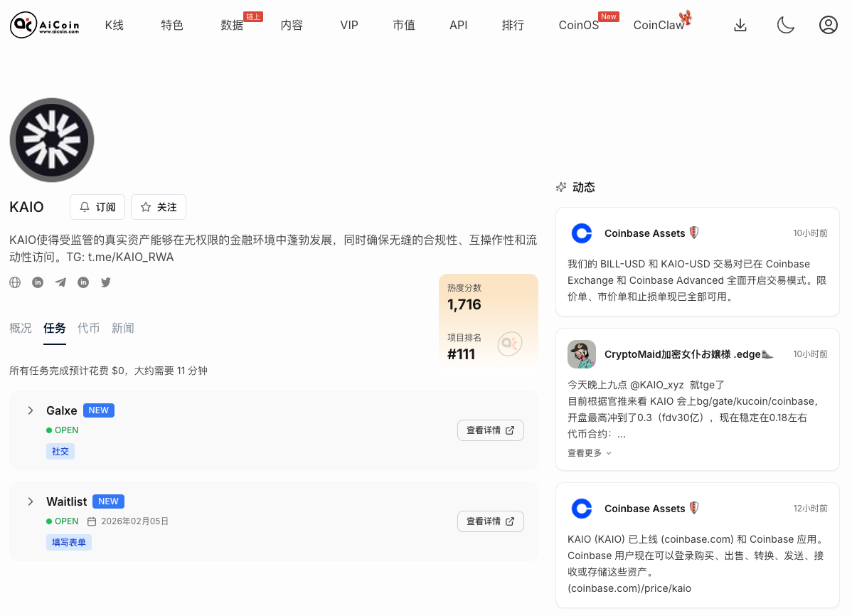Click the 订阅 bell subscribe button
Viewport: 852px width, 616px height.
(97, 207)
